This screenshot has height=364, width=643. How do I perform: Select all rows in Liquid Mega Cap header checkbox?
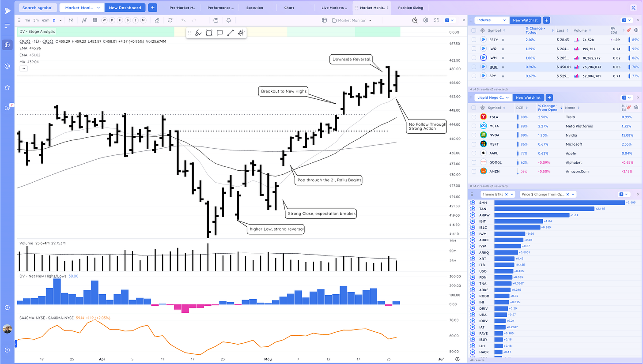pyautogui.click(x=474, y=108)
